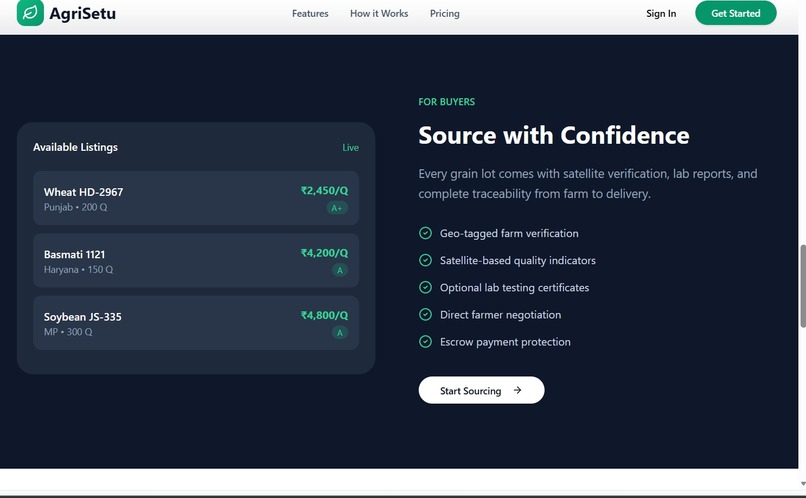This screenshot has height=498, width=806.
Task: Open the Pricing nav link
Action: coord(445,14)
